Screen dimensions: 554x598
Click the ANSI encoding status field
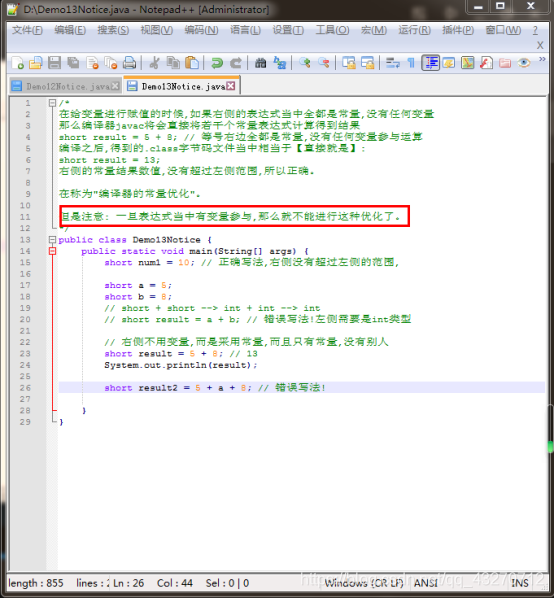pos(426,583)
